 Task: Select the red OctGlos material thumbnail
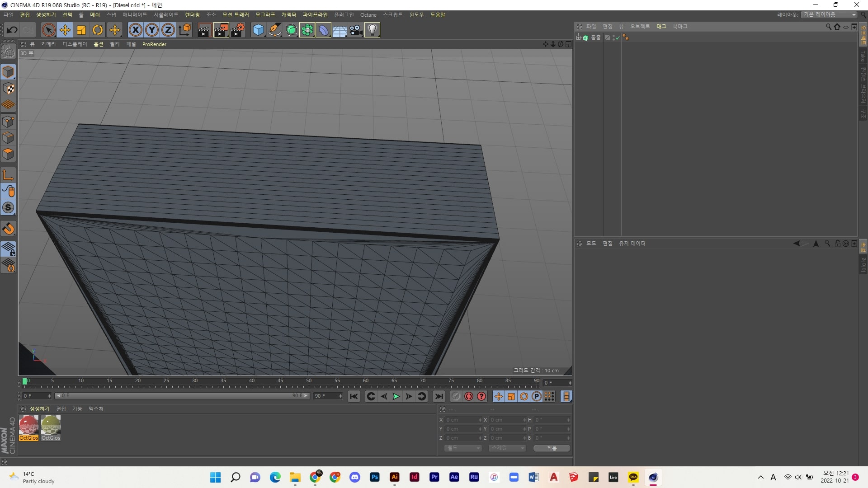[x=28, y=428]
